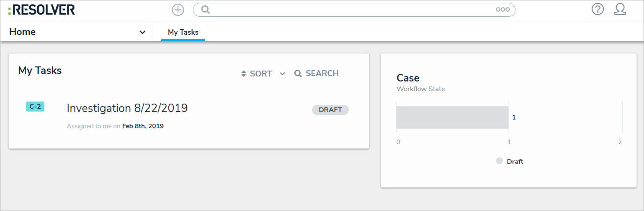Click the sort arrows icon in My Tasks

pos(244,74)
